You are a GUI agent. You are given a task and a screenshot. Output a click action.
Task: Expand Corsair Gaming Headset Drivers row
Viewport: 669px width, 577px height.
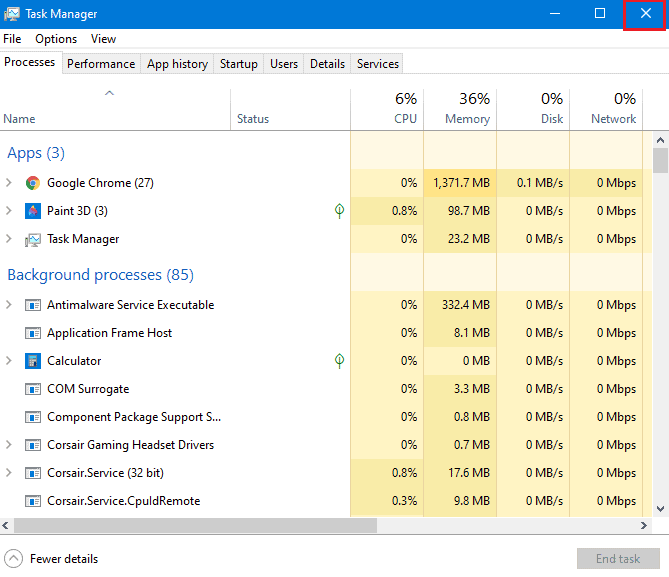(x=9, y=445)
